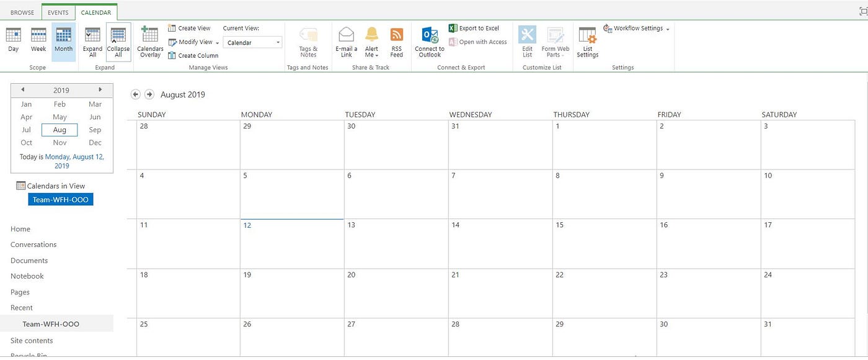Viewport: 868px width, 360px height.
Task: Open the Browse tab
Action: point(22,11)
